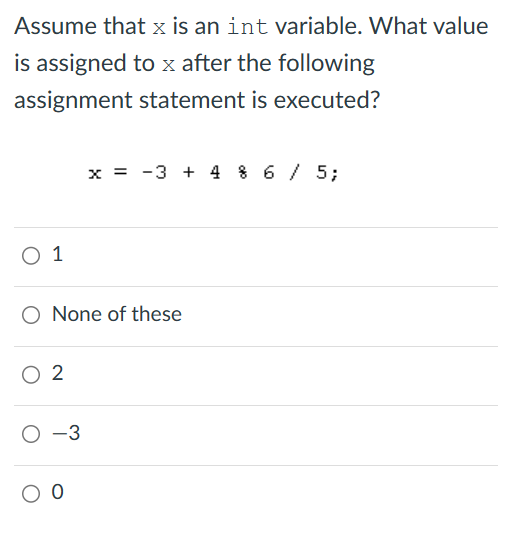Click the monospaced word 'int' in the question

[x=247, y=26]
